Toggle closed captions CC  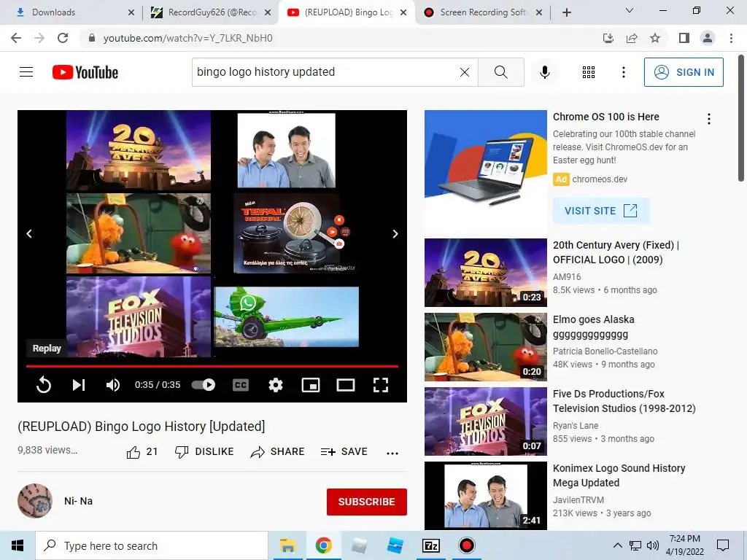[241, 385]
